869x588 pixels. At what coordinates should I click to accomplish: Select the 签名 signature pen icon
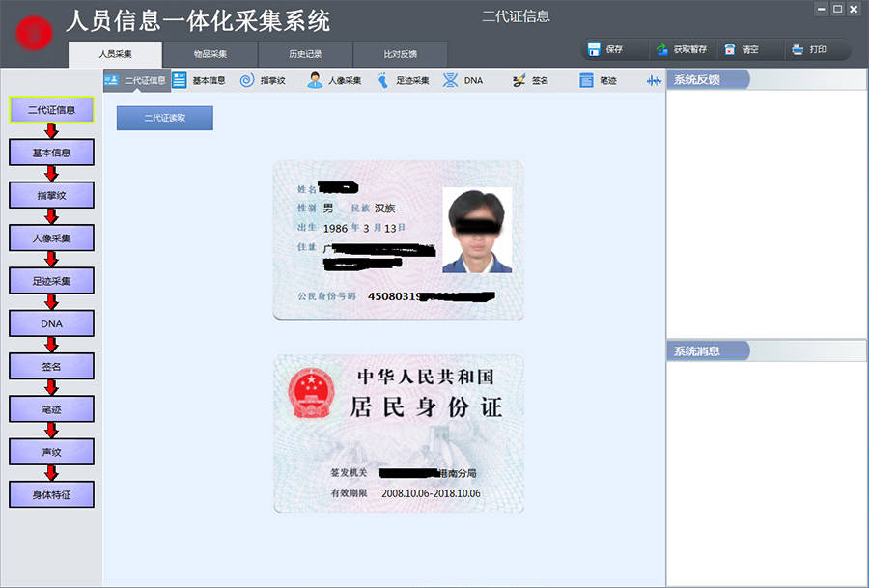click(519, 81)
